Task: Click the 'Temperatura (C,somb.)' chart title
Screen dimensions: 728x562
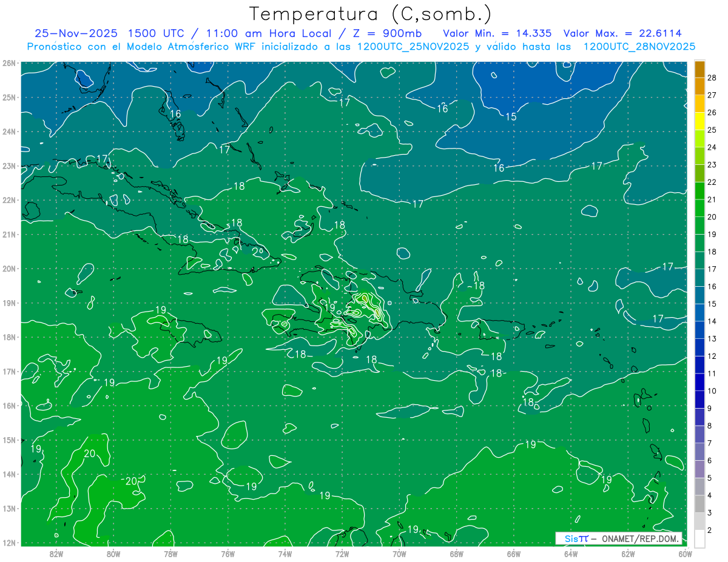Action: pyautogui.click(x=370, y=15)
